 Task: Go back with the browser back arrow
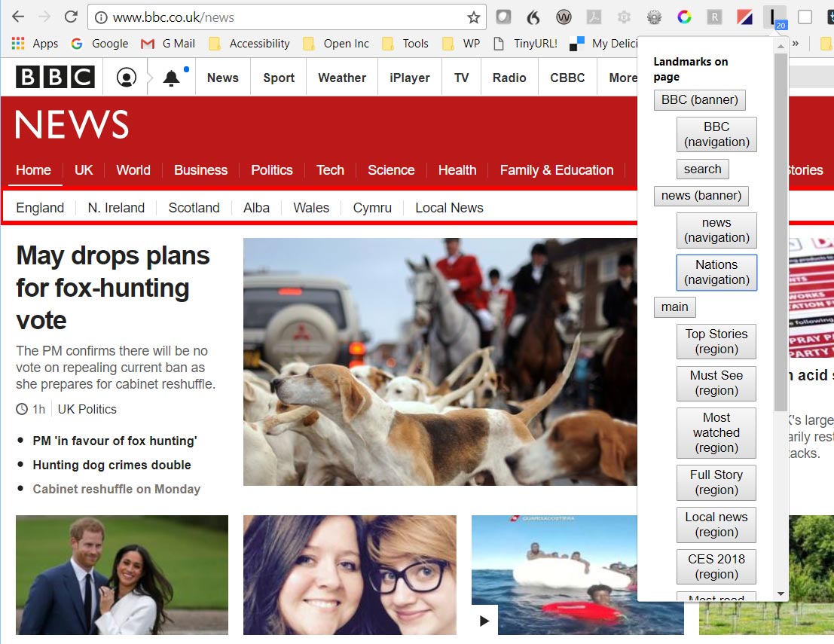click(x=18, y=17)
